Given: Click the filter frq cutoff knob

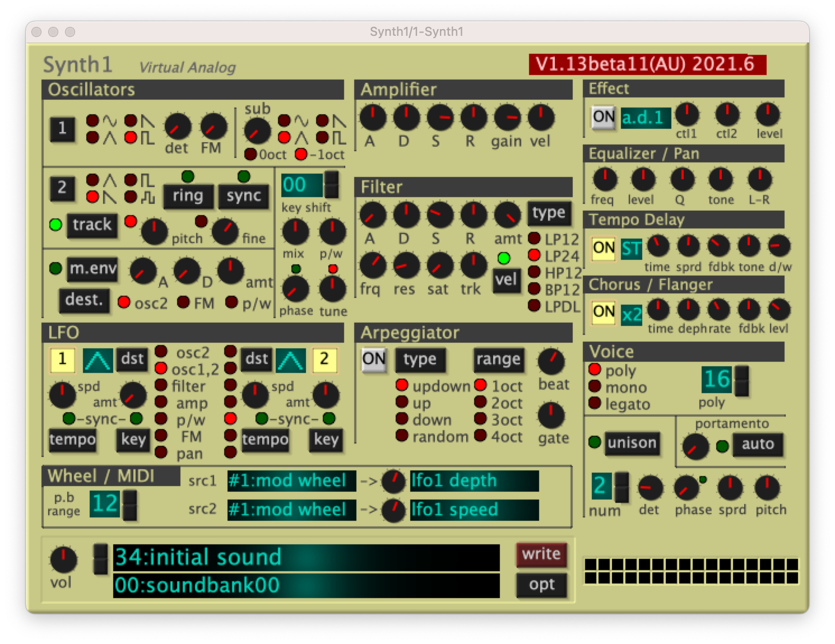Looking at the screenshot, I should [373, 266].
